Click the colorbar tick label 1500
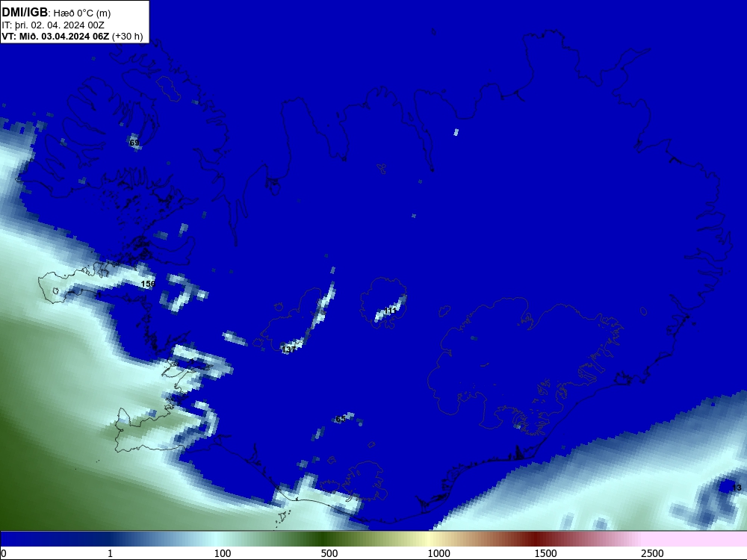Screen dimensions: 747x560 545,553
